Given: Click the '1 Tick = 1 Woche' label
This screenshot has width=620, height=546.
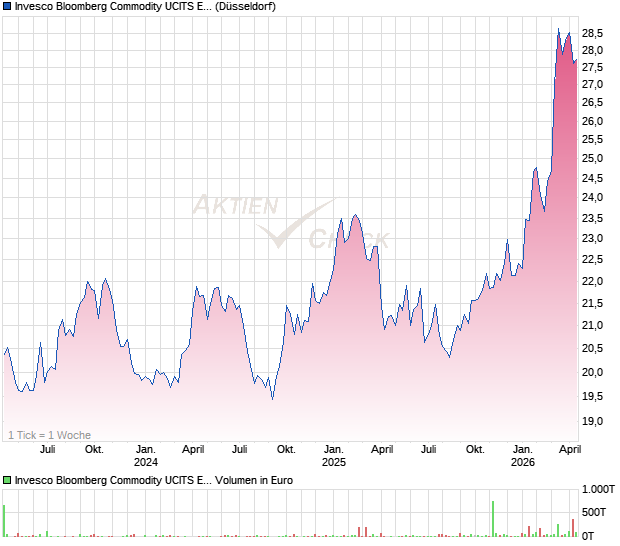Looking at the screenshot, I should coord(49,435).
